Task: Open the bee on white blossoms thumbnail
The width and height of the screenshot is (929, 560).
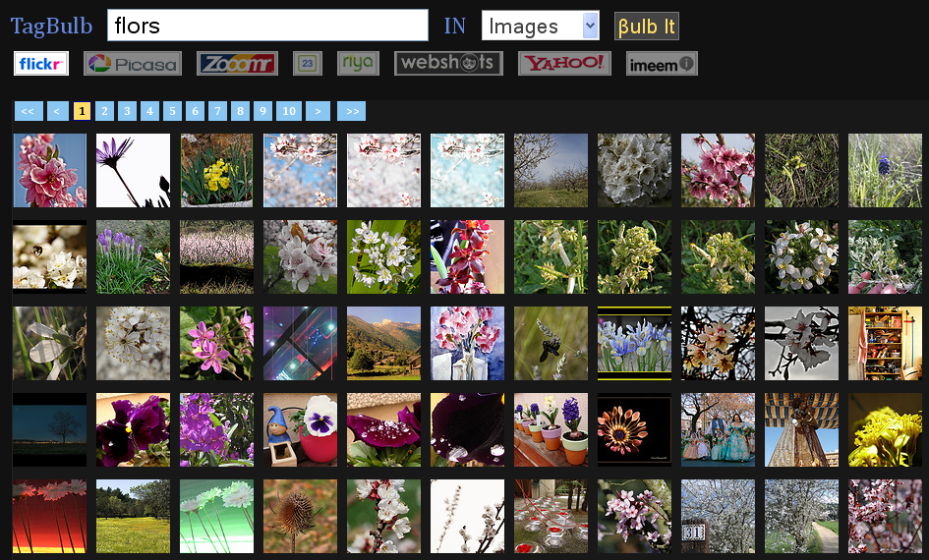Action: pyautogui.click(x=50, y=257)
